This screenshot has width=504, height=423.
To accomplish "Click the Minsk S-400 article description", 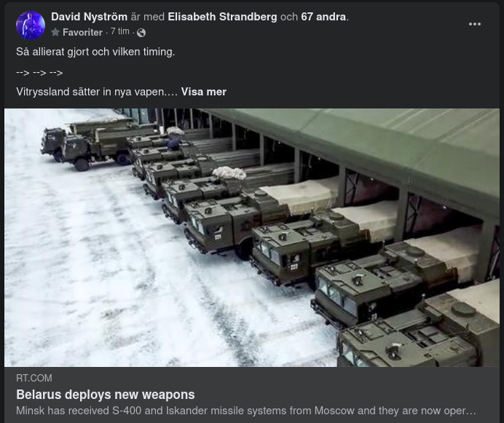I will click(246, 411).
